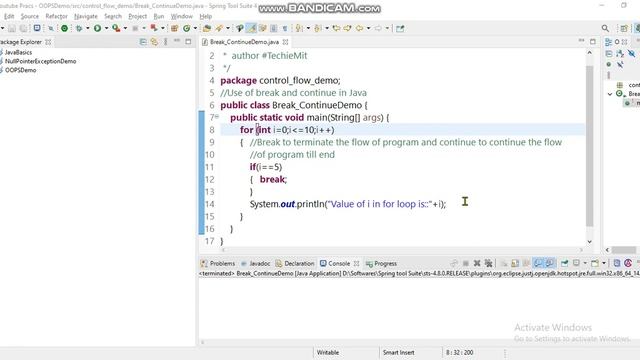Toggle Show Whitespace Characters icon

(x=285, y=28)
